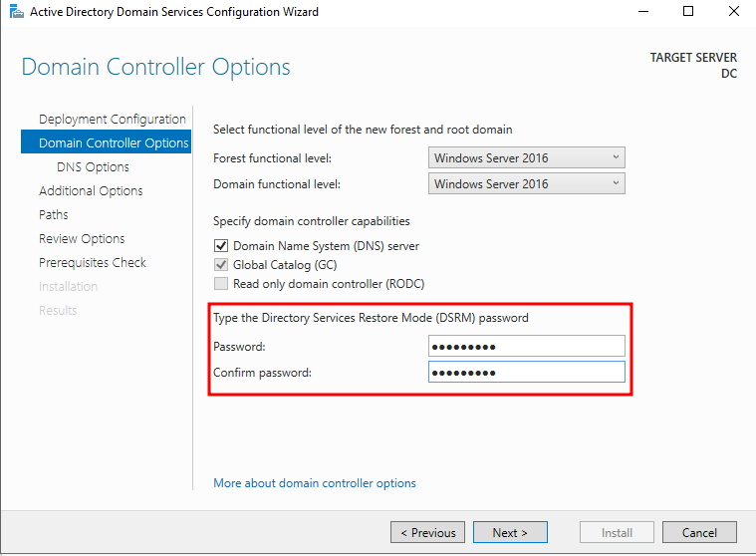756x556 pixels.
Task: Select DNS Options in the sidebar
Action: coord(93,166)
